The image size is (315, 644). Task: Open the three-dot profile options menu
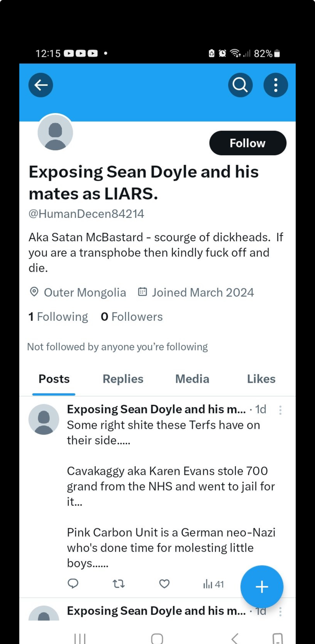[x=275, y=85]
